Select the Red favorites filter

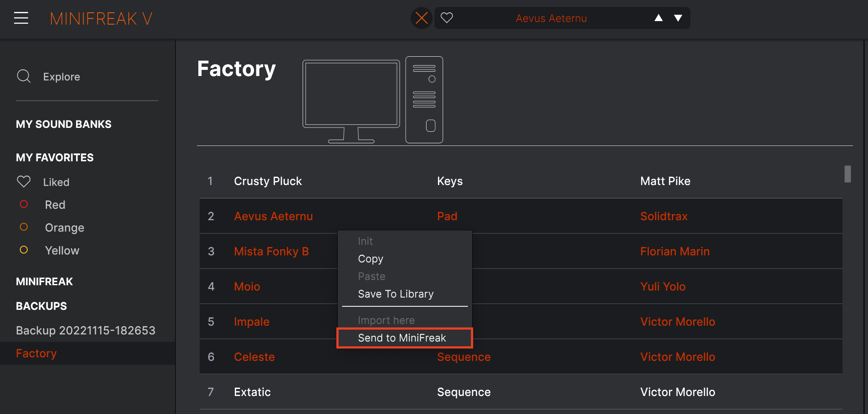click(x=55, y=204)
